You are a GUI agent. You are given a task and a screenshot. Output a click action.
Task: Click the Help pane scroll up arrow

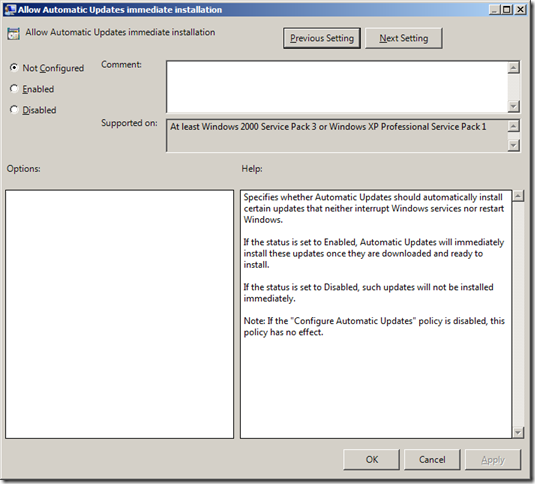tap(518, 196)
